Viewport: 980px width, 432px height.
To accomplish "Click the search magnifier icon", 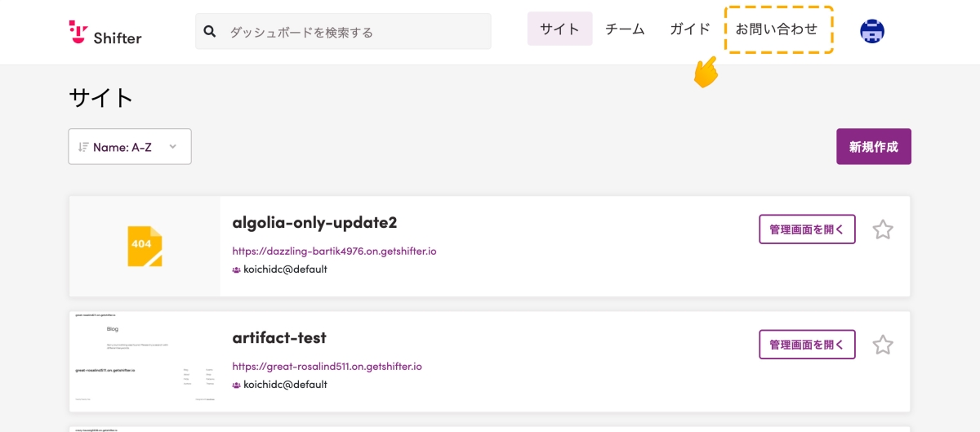I will point(210,32).
